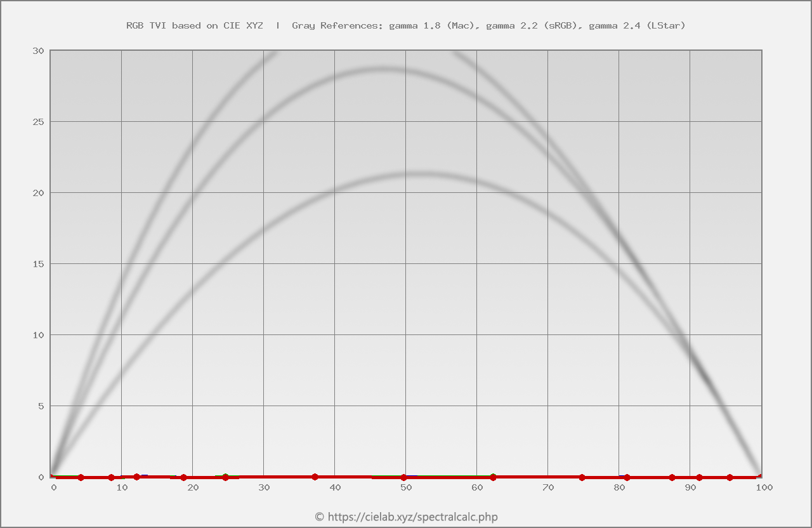
Task: Click the red data point near x=12
Action: click(136, 477)
